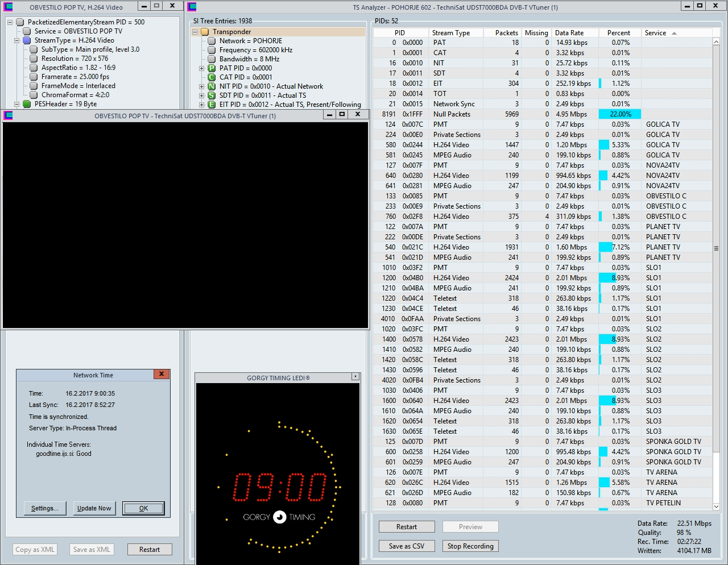Confirm the Network Time dialog with OK
The height and width of the screenshot is (565, 728).
(x=143, y=508)
